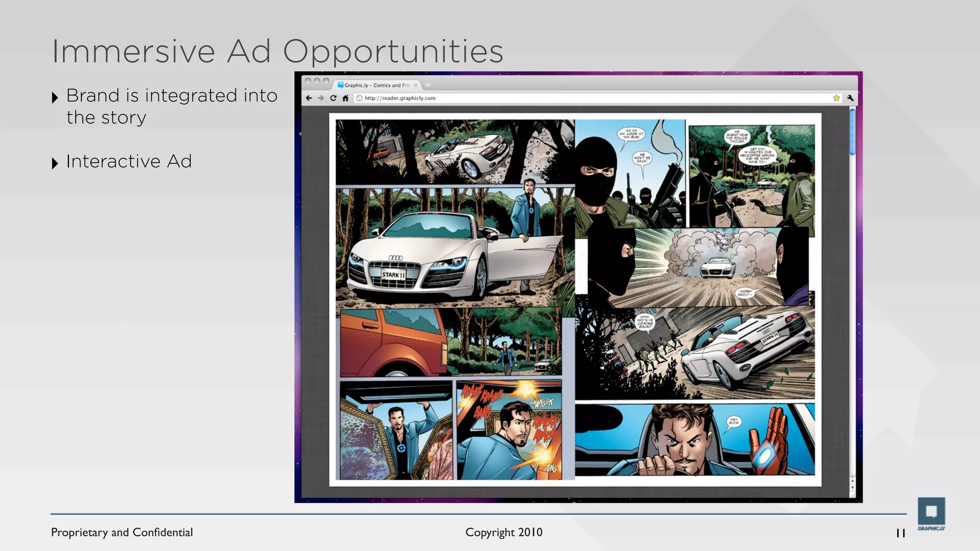Bookmark the page with the star icon

click(x=836, y=98)
